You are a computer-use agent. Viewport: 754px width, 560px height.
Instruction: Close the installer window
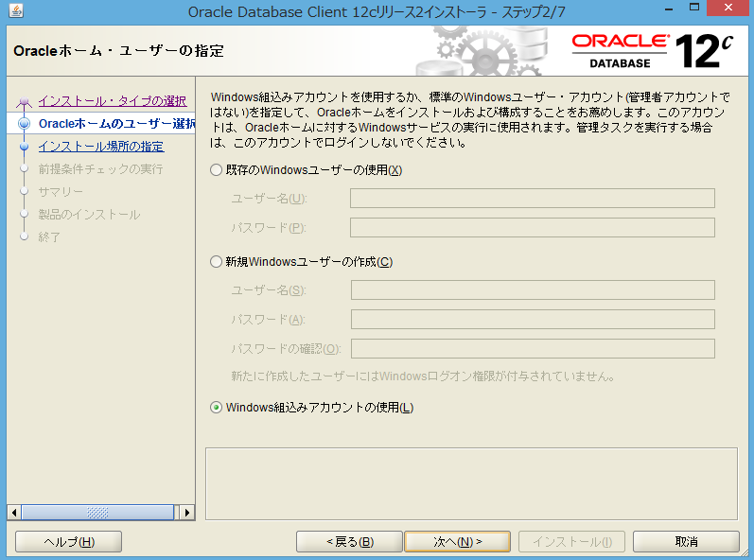pyautogui.click(x=728, y=8)
